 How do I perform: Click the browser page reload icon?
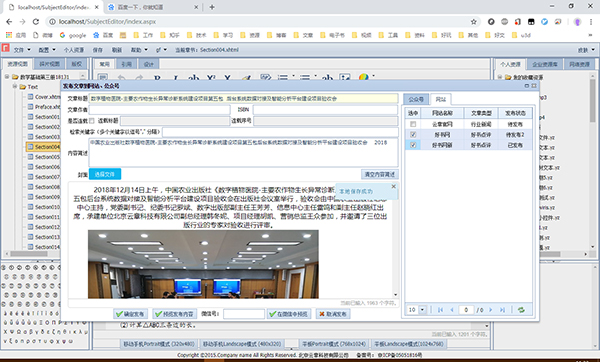point(36,22)
